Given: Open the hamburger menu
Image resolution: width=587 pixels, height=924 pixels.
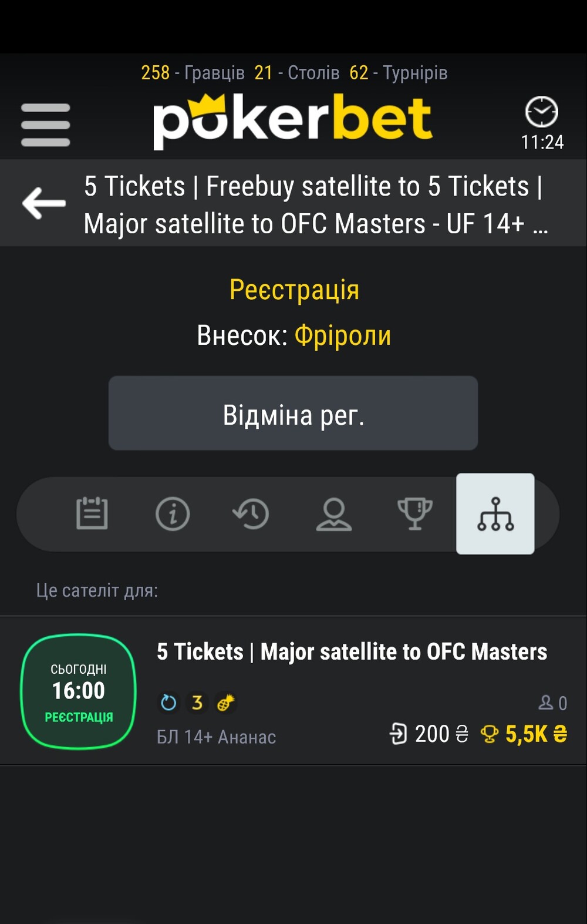Looking at the screenshot, I should 45,125.
